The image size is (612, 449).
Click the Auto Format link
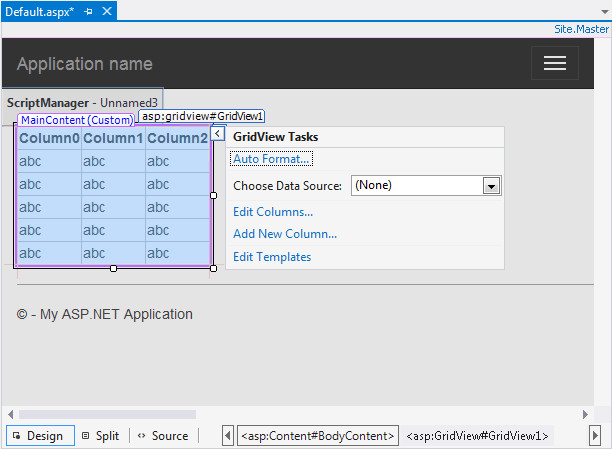point(272,159)
